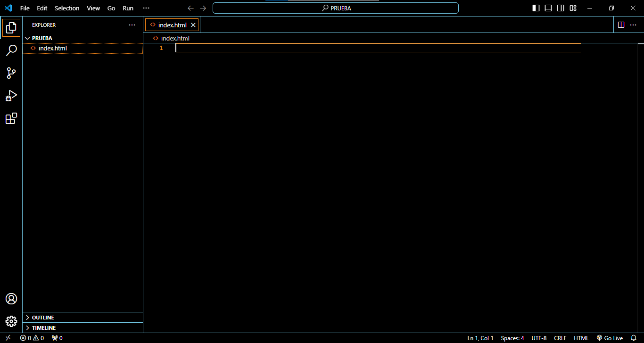Expand the OUTLINE section
Viewport: 644px width, 343px height.
point(83,318)
